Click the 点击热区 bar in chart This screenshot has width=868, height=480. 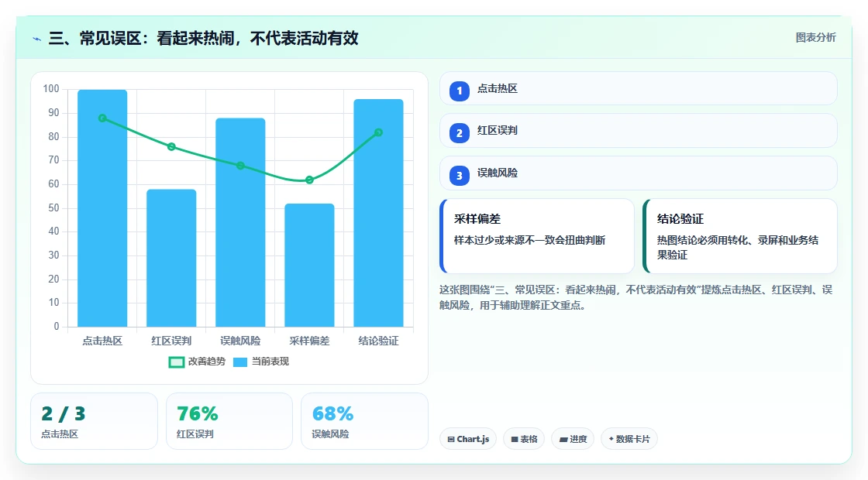click(x=102, y=208)
